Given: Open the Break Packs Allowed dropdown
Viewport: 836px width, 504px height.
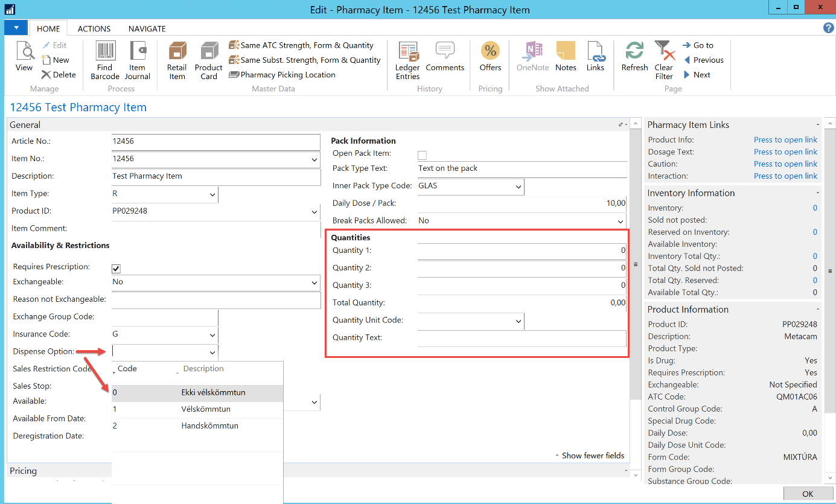Looking at the screenshot, I should click(621, 222).
